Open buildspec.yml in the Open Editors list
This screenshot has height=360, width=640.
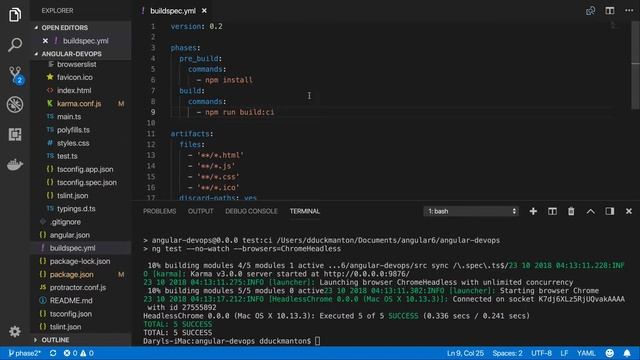click(x=86, y=41)
